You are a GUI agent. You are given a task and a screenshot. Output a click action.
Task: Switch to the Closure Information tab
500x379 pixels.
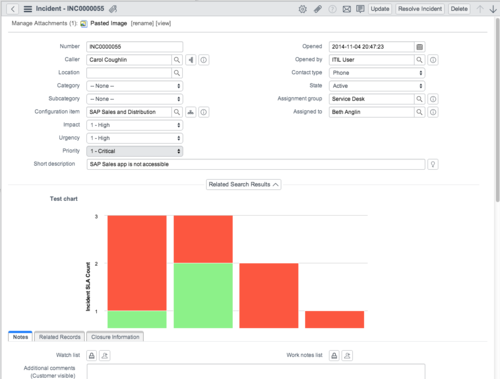pos(115,337)
